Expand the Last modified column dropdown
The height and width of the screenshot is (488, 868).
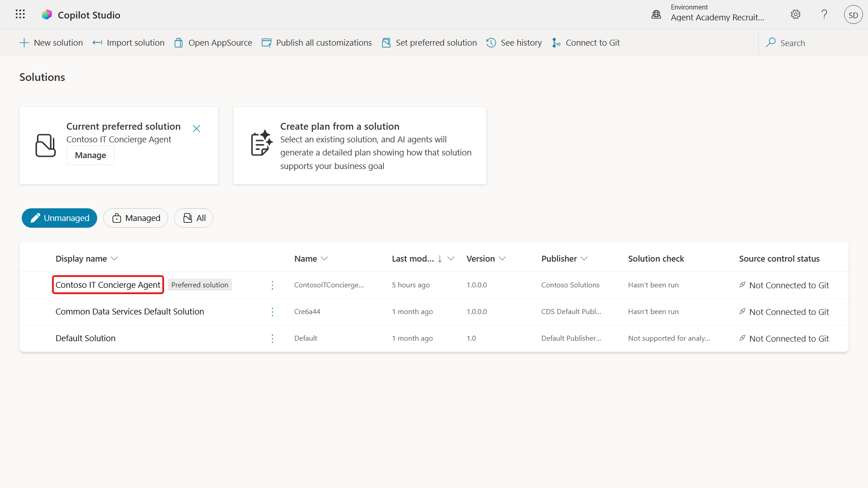(x=451, y=258)
